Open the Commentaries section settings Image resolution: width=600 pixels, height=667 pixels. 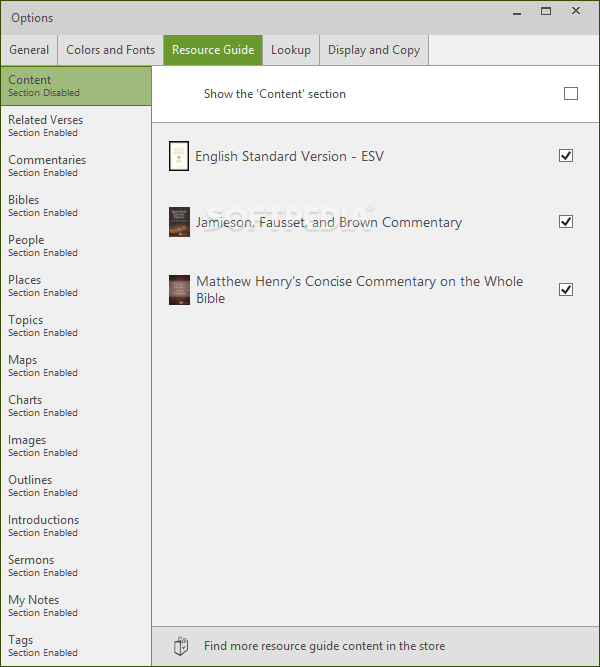(x=76, y=166)
